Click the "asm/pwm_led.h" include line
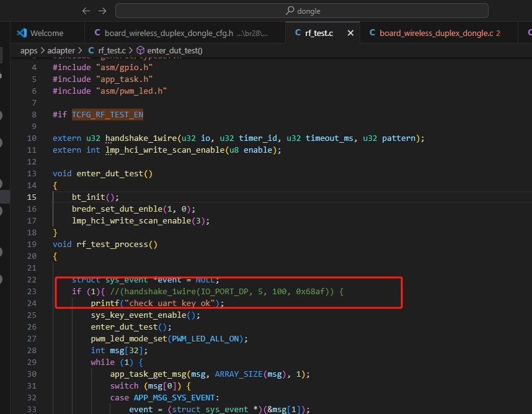 tap(110, 91)
